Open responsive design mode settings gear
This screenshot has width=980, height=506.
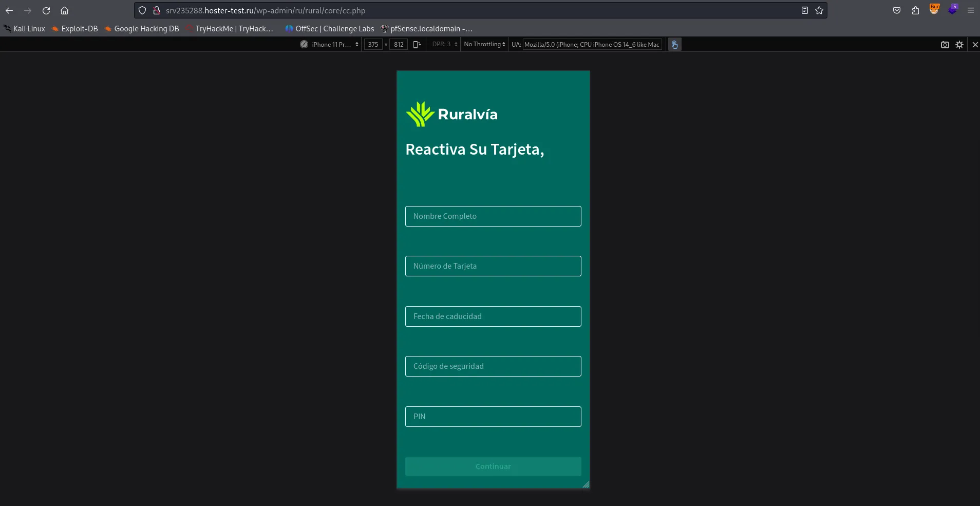pos(959,45)
